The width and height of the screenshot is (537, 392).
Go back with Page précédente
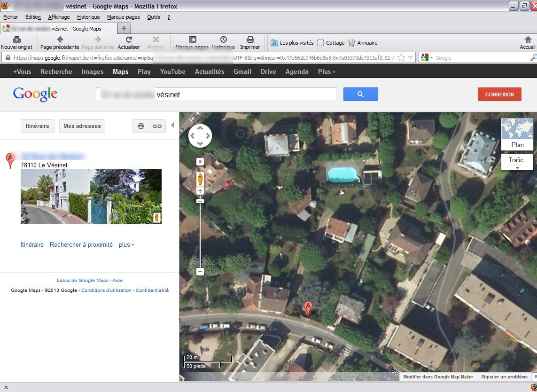60,43
